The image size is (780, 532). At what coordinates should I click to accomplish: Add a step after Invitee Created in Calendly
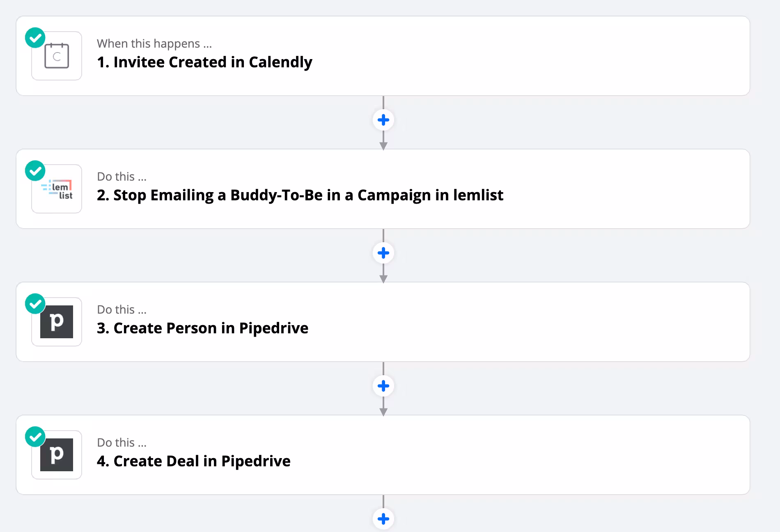tap(383, 120)
